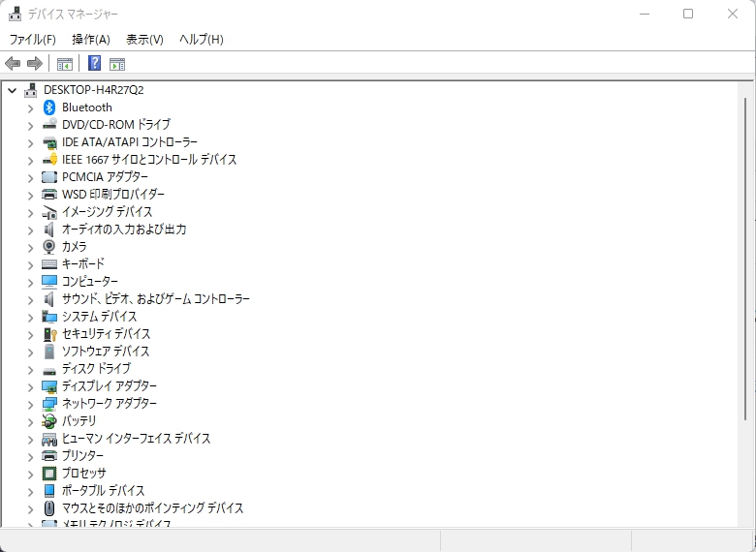Click the show/hide console tree toolbar icon
The width and height of the screenshot is (756, 552).
[65, 64]
